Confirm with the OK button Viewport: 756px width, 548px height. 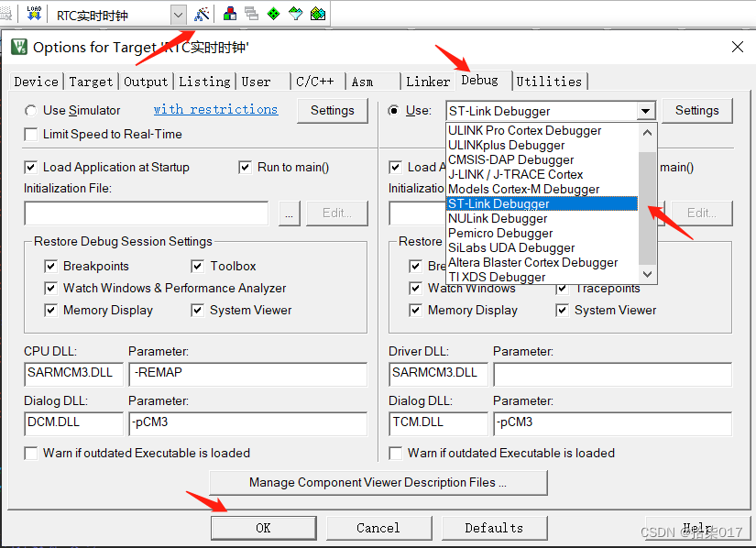[x=263, y=528]
